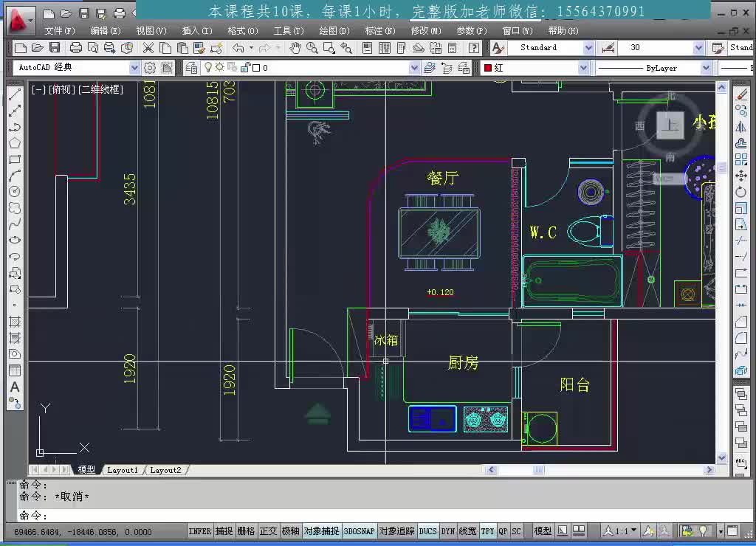
Task: Open the 红 color control swatch
Action: click(x=535, y=68)
